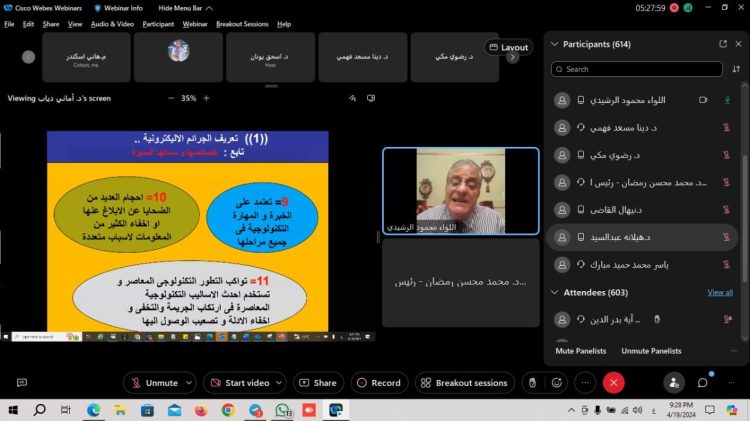Open View all attendees link

point(720,292)
